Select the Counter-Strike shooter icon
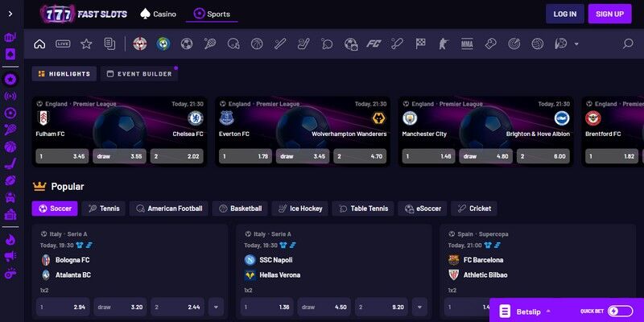The height and width of the screenshot is (322, 644). point(444,43)
